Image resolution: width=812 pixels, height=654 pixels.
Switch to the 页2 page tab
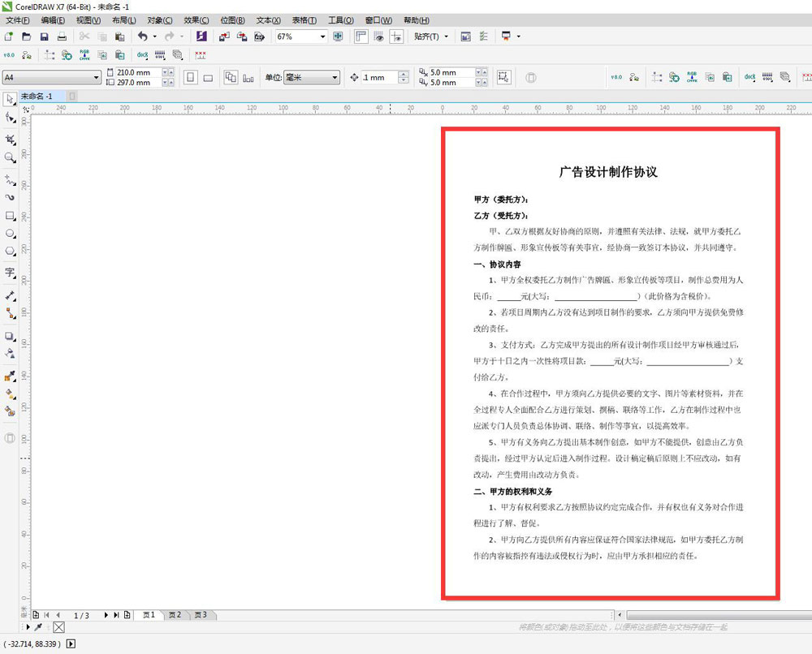(x=174, y=615)
